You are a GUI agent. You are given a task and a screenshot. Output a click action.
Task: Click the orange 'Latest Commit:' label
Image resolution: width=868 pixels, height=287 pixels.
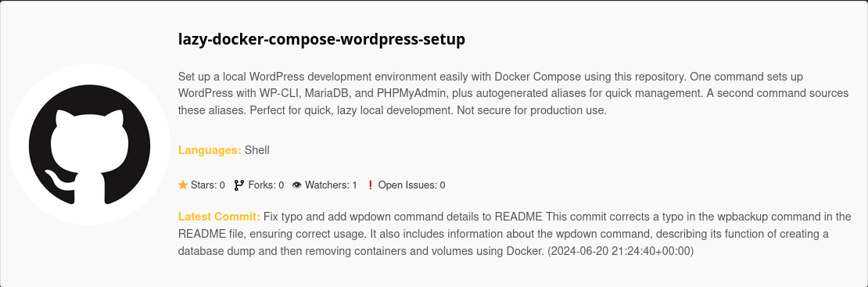pos(219,216)
